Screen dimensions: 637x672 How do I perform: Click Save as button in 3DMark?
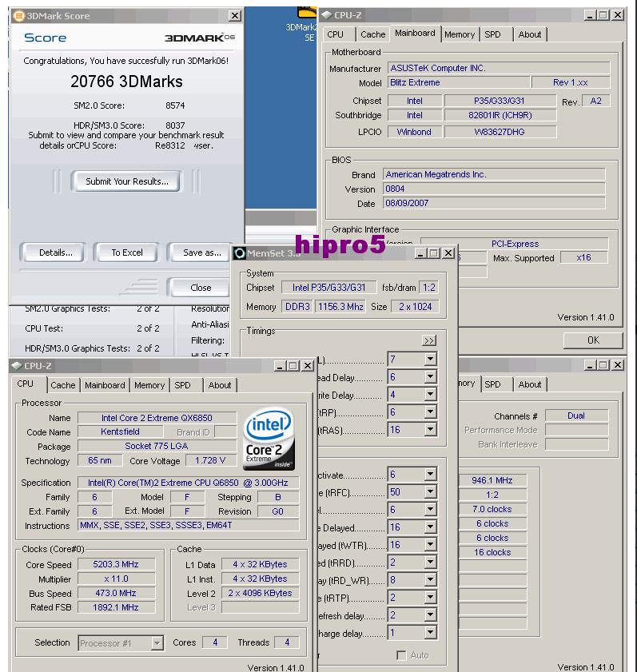(x=201, y=252)
